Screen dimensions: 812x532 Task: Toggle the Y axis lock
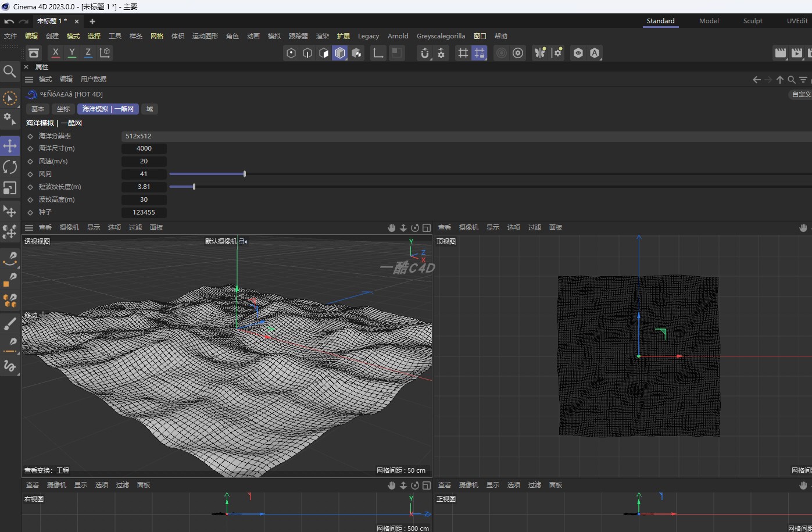pyautogui.click(x=71, y=52)
